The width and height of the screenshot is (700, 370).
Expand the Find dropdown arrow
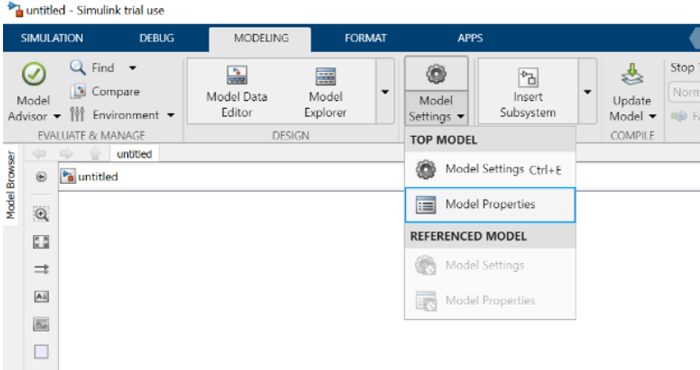(x=133, y=68)
